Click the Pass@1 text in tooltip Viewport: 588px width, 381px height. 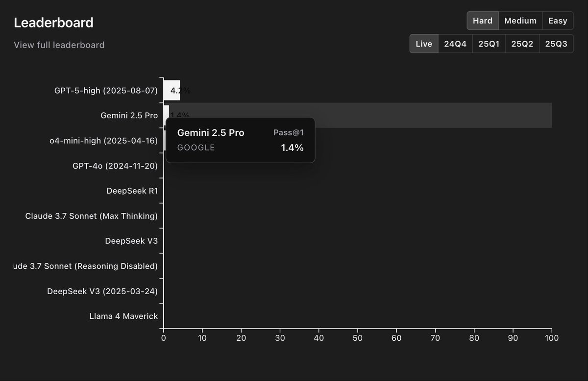[x=289, y=132]
